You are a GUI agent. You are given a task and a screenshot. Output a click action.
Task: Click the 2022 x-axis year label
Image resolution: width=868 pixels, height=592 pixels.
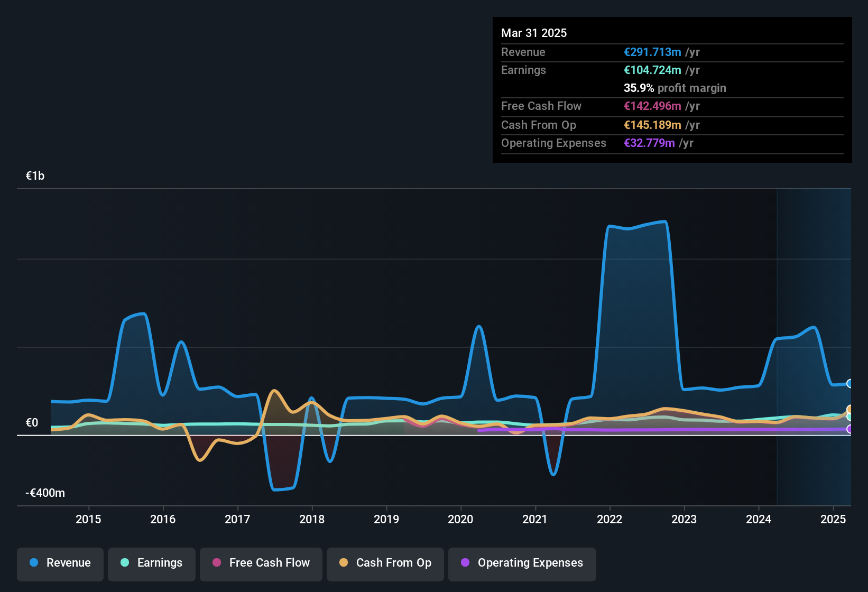tap(610, 519)
